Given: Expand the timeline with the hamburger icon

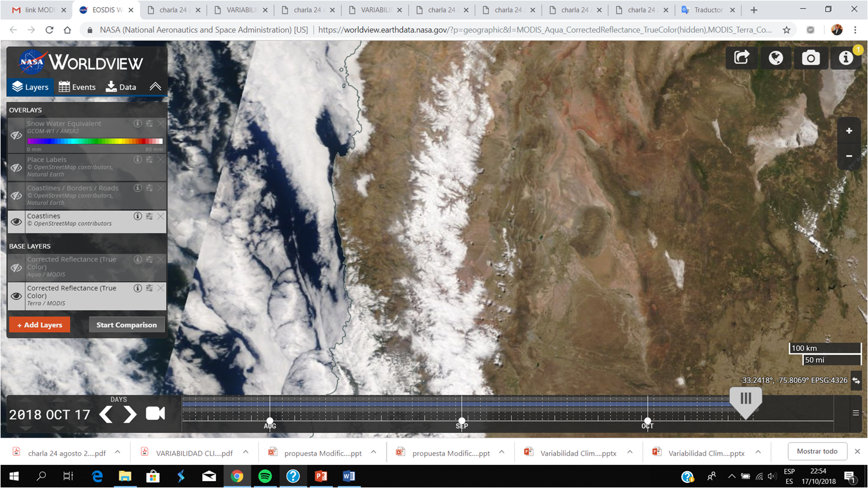Looking at the screenshot, I should pos(855,413).
